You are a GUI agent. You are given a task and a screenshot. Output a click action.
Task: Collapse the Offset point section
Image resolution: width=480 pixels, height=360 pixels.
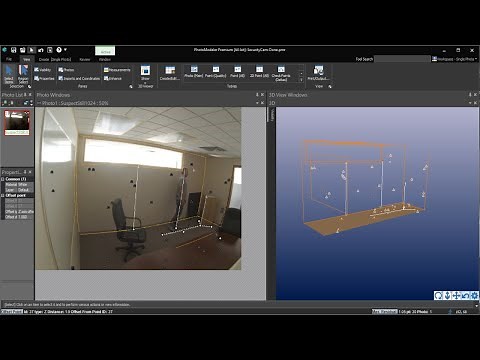[x=3, y=195]
